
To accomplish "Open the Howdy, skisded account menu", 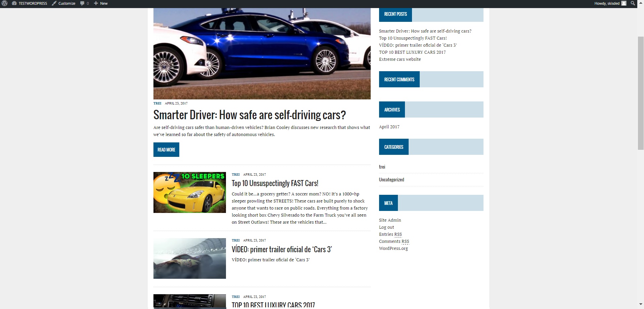I will pos(610,3).
